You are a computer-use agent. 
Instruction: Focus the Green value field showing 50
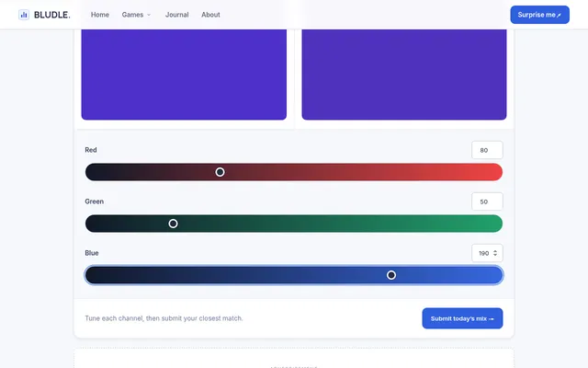[487, 201]
